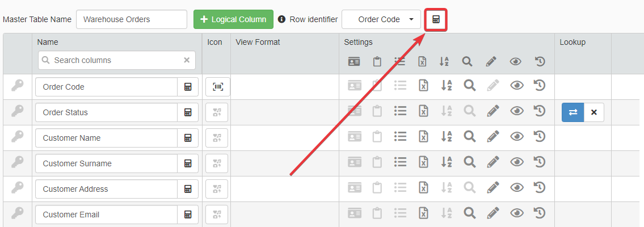Click the sort A-Z icon in Customer Name row
The image size is (644, 227).
(445, 137)
